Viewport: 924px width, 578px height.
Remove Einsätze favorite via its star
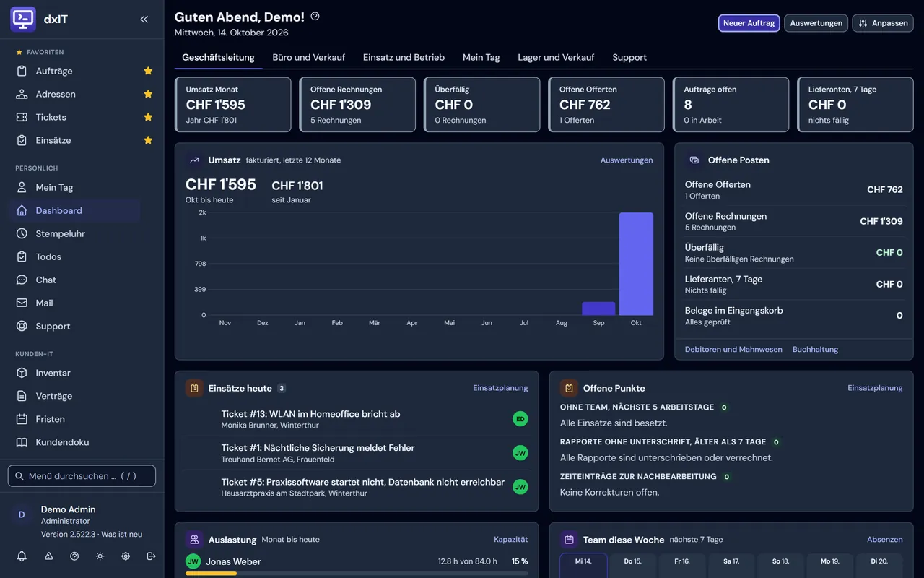tap(148, 140)
